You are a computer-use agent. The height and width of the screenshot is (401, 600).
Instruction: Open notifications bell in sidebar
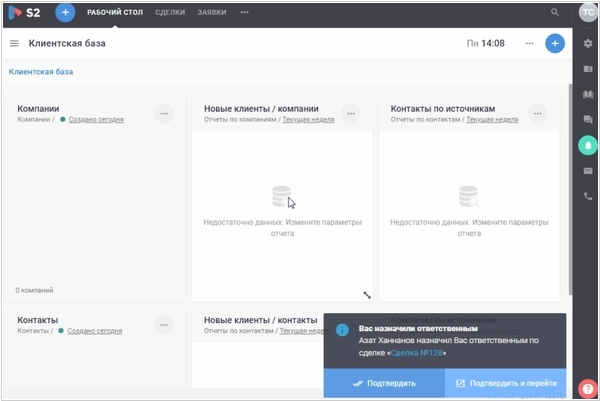[588, 145]
